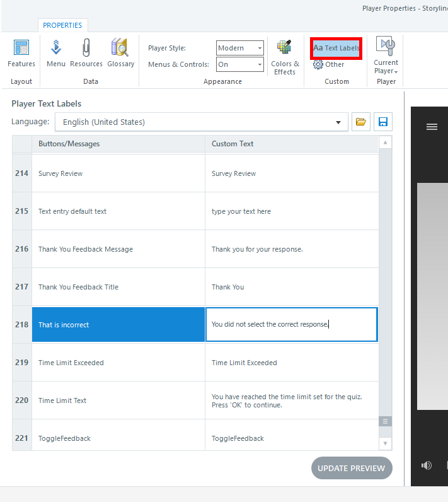448x502 pixels.
Task: Click scrollbar up arrow in labels table
Action: [386, 143]
